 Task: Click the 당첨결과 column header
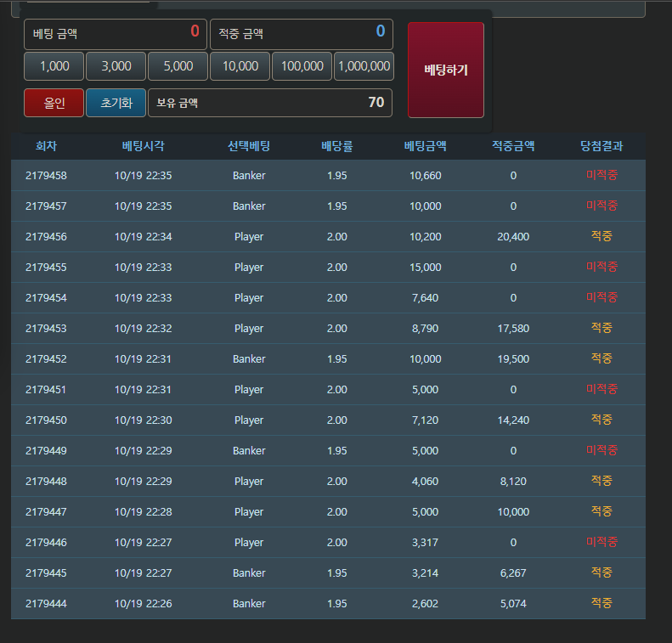coord(601,146)
